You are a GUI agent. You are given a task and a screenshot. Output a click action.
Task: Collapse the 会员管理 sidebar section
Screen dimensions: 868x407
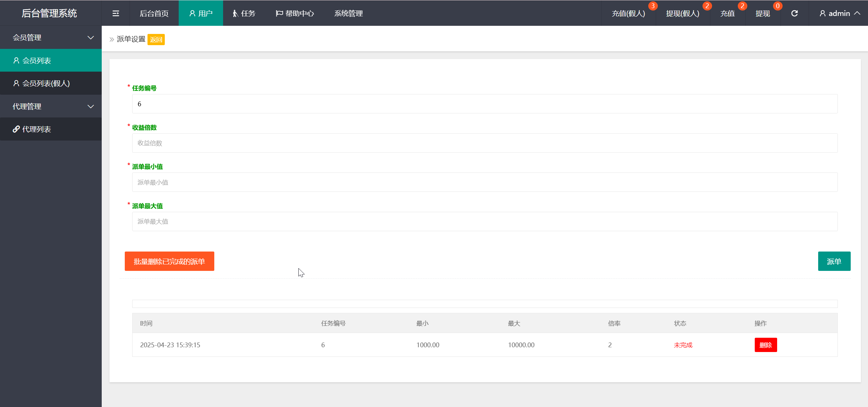(91, 38)
